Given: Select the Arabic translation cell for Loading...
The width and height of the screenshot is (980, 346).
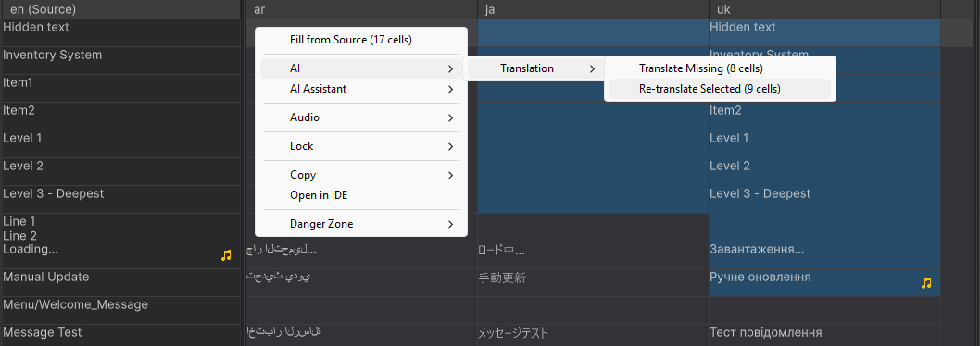Looking at the screenshot, I should 362,254.
